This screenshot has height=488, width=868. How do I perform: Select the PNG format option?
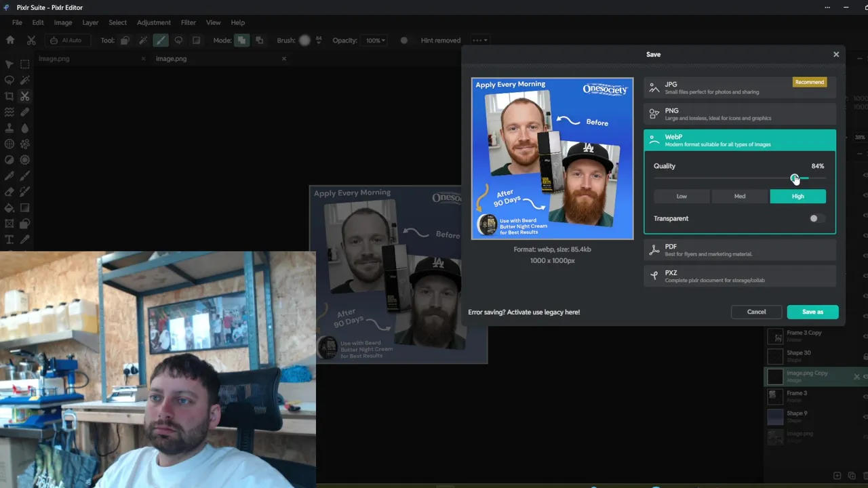tap(739, 114)
